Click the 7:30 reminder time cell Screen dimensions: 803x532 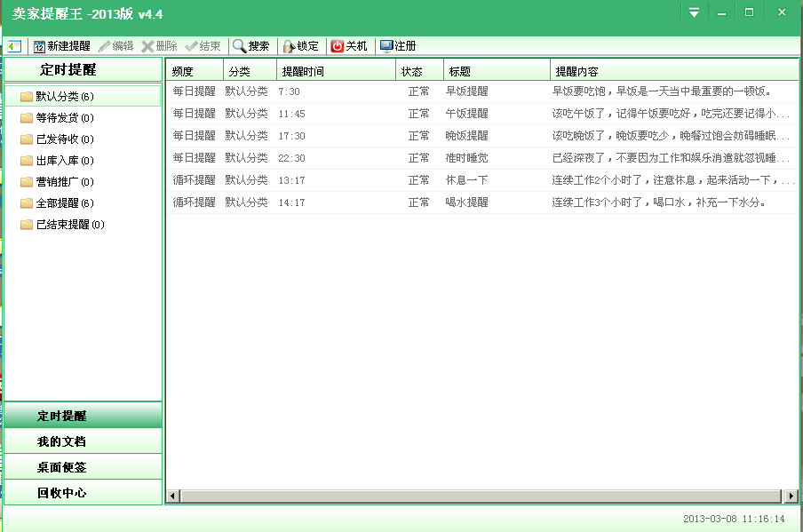coord(289,91)
